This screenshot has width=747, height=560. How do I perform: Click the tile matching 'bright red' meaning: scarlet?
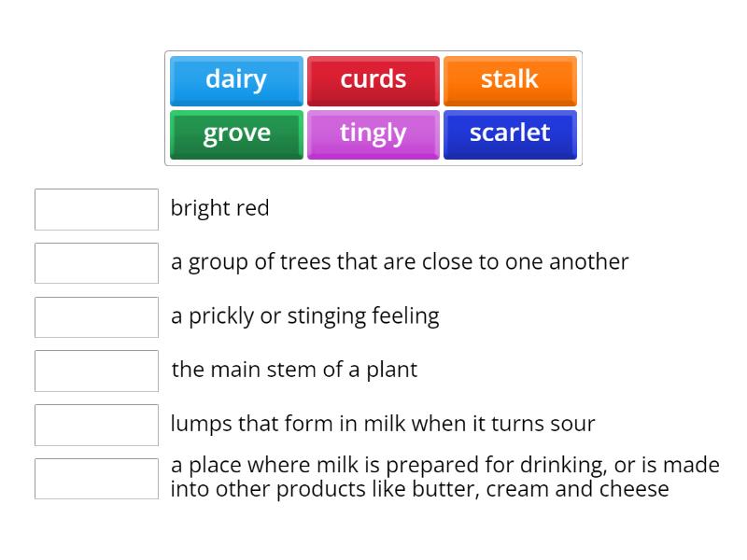coord(510,133)
